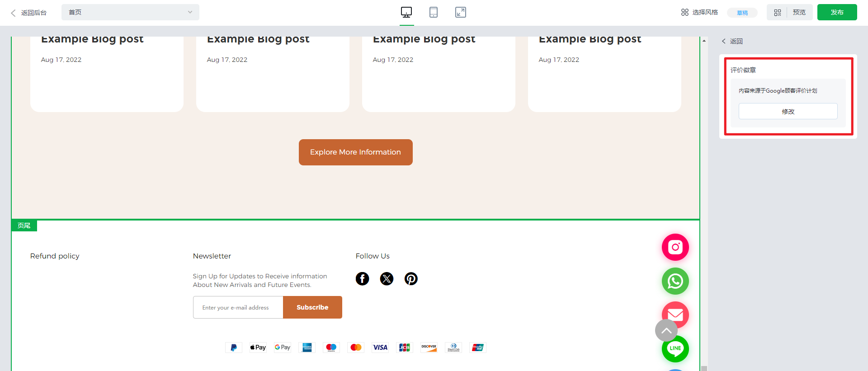Screen dimensions: 868x371
Task: Click 内容来源于Google顾客评价计划 text
Action: [778, 91]
